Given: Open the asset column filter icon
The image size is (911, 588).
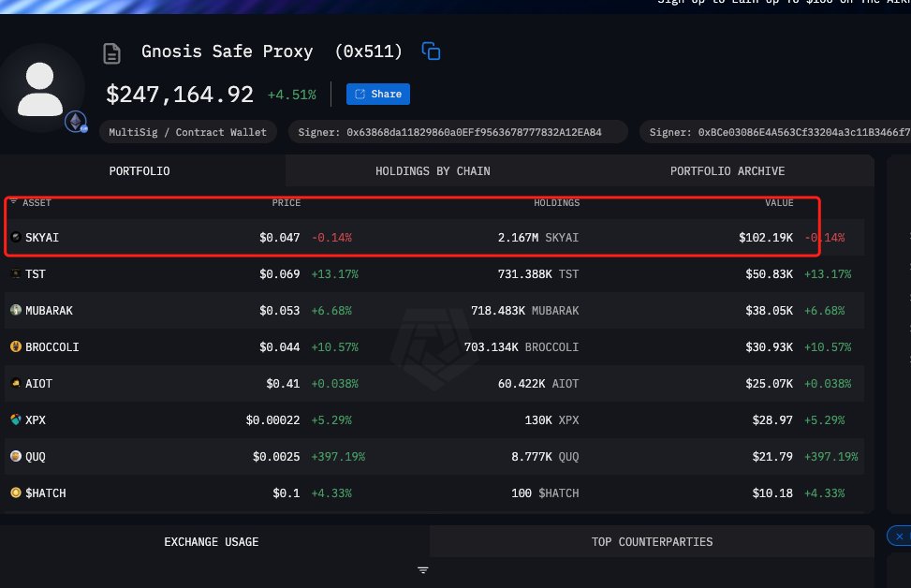Looking at the screenshot, I should coord(13,201).
